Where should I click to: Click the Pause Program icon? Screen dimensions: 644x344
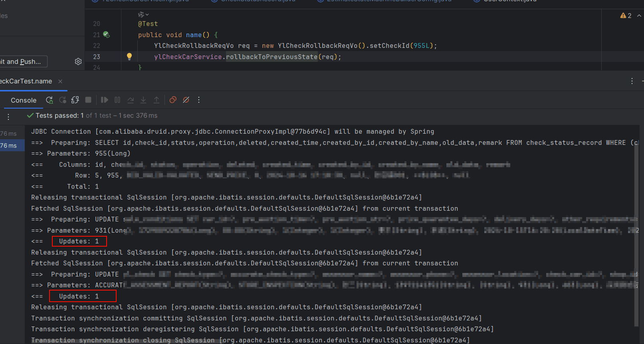117,100
